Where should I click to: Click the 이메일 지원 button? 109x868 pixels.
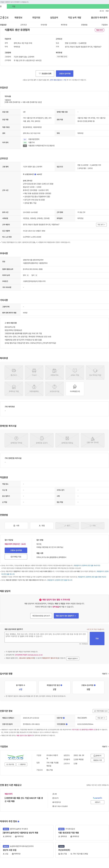click(x=16, y=557)
